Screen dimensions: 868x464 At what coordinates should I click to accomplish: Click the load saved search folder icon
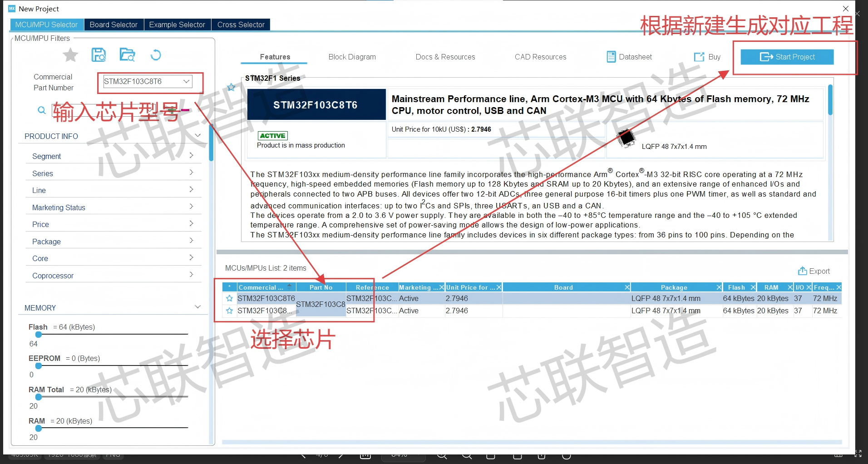[x=128, y=55]
